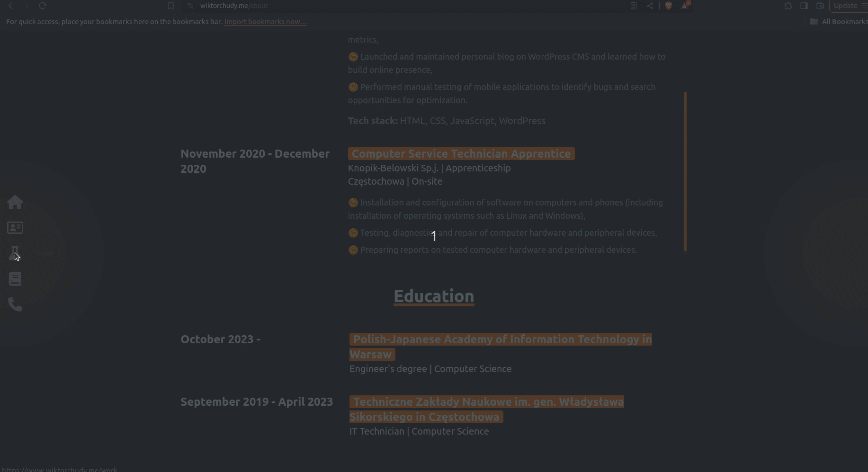The image size is (868, 472).
Task: Click Computer Service Technician Apprentice title
Action: click(461, 154)
